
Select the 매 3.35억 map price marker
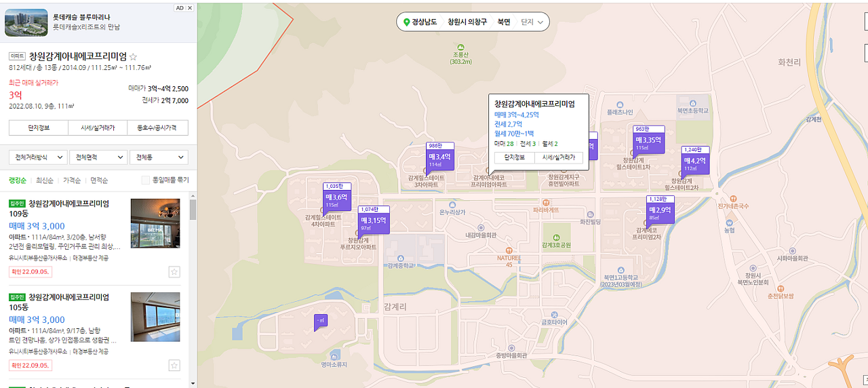[x=648, y=140]
